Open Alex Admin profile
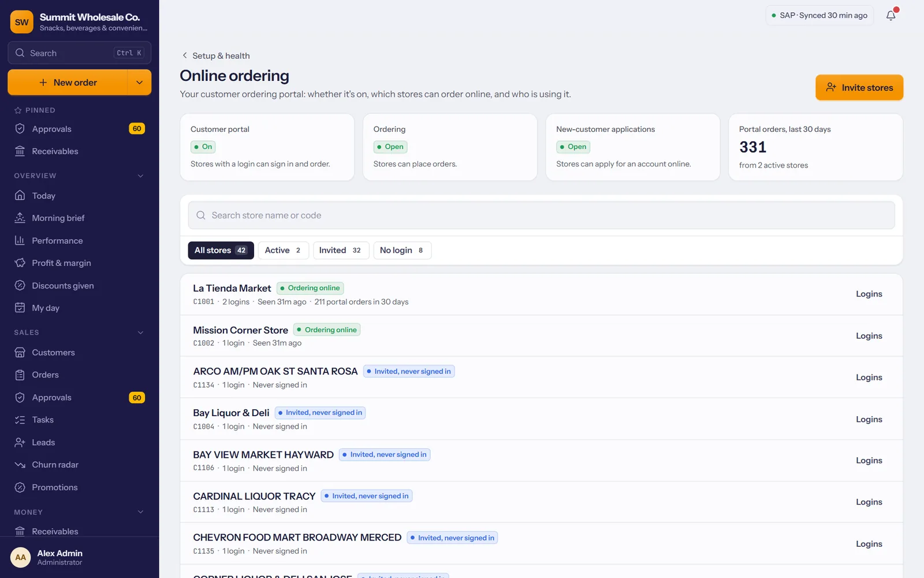Image resolution: width=924 pixels, height=578 pixels. coord(80,557)
